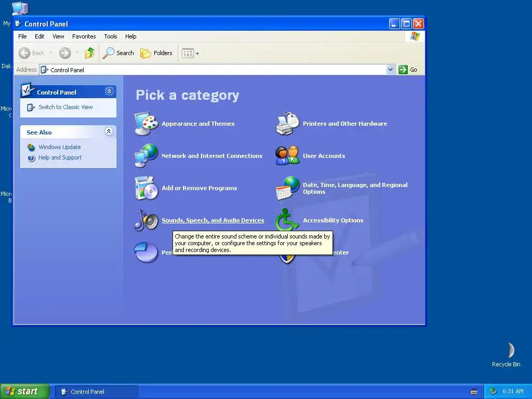Collapse the Control Panel side pane
This screenshot has height=399, width=532.
tap(109, 91)
